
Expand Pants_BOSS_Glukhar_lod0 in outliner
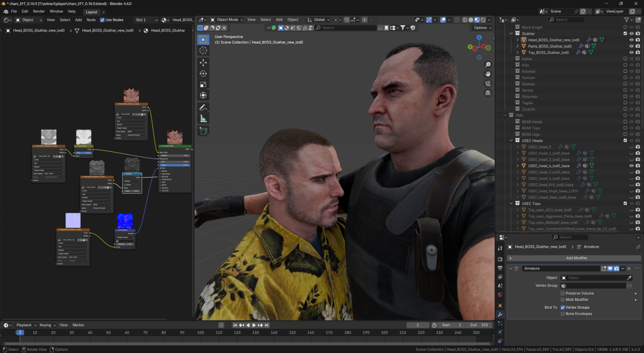point(517,47)
